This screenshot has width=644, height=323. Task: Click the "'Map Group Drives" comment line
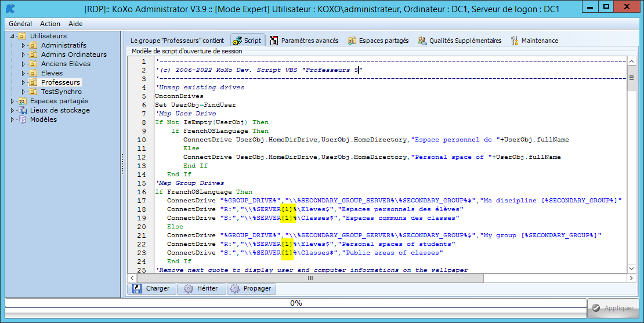coord(190,183)
